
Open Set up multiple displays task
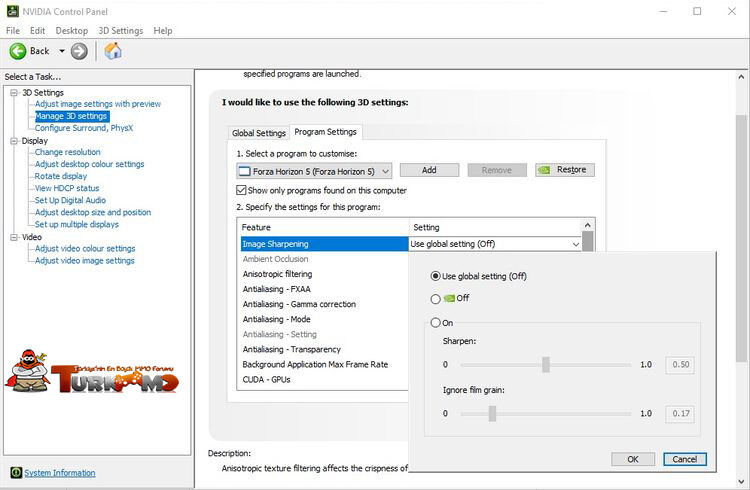tap(77, 224)
